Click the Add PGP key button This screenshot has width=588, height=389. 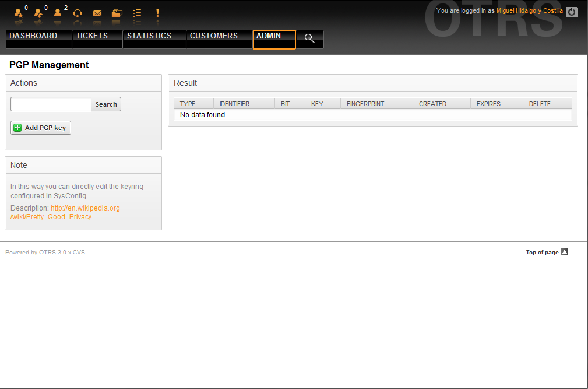coord(41,128)
